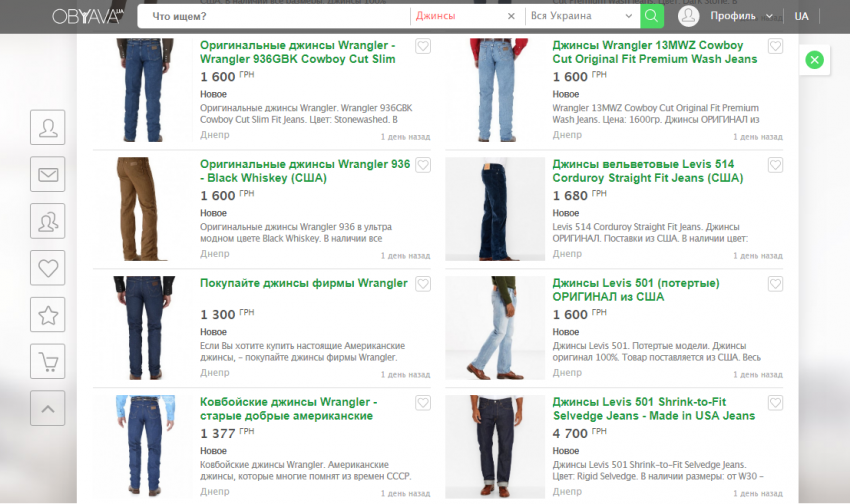Switch language with the UA button
The width and height of the screenshot is (850, 504).
801,16
